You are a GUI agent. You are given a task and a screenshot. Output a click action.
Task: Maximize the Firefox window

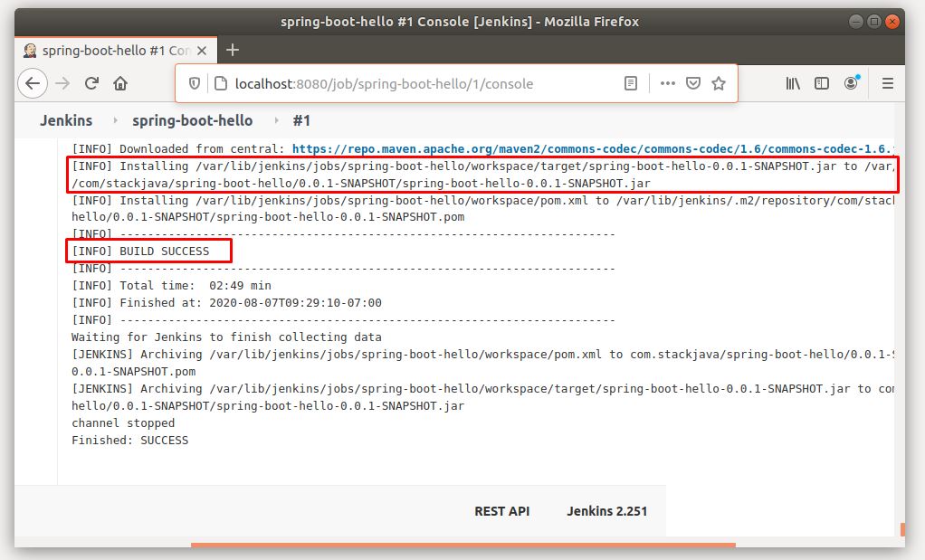(x=874, y=22)
